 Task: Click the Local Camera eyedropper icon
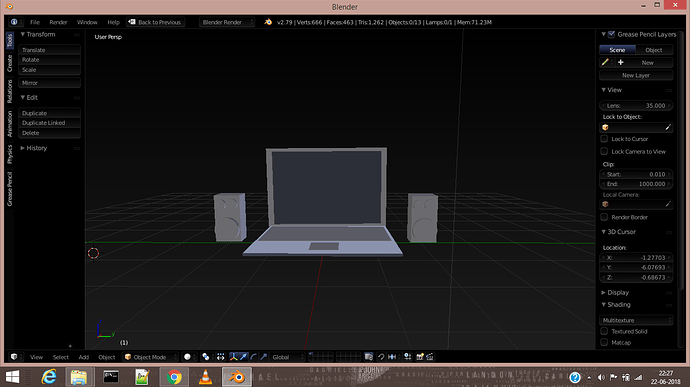point(668,204)
